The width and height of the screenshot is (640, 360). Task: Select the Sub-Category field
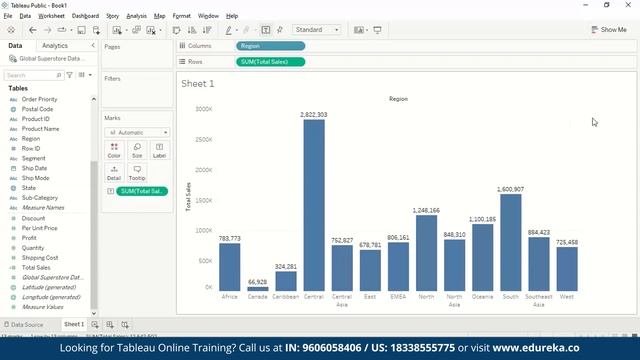tap(40, 198)
